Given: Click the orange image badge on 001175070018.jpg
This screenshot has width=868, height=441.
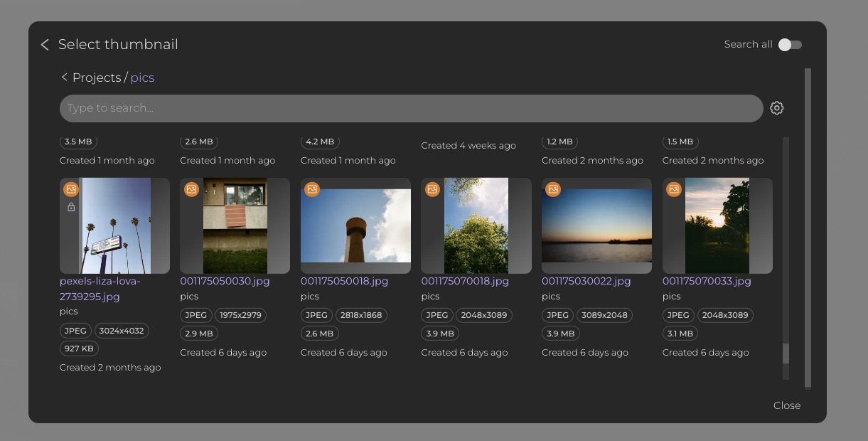Looking at the screenshot, I should (x=432, y=189).
